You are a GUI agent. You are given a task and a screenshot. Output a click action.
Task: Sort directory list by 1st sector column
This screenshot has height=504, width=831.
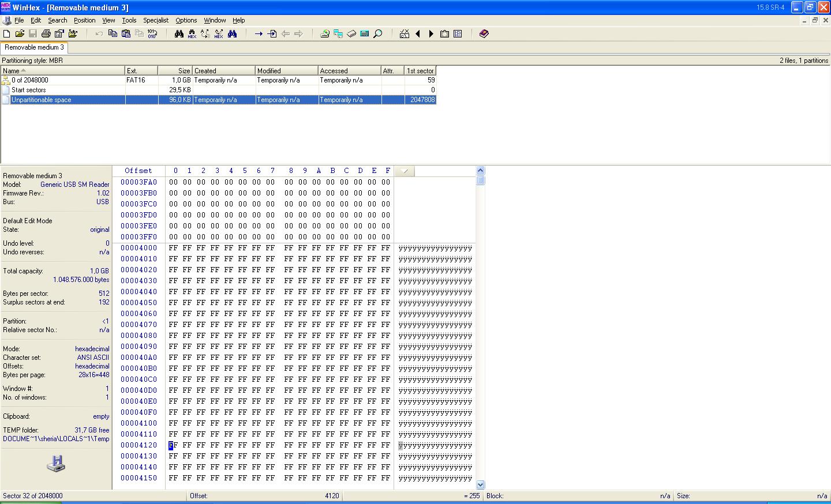[x=420, y=71]
